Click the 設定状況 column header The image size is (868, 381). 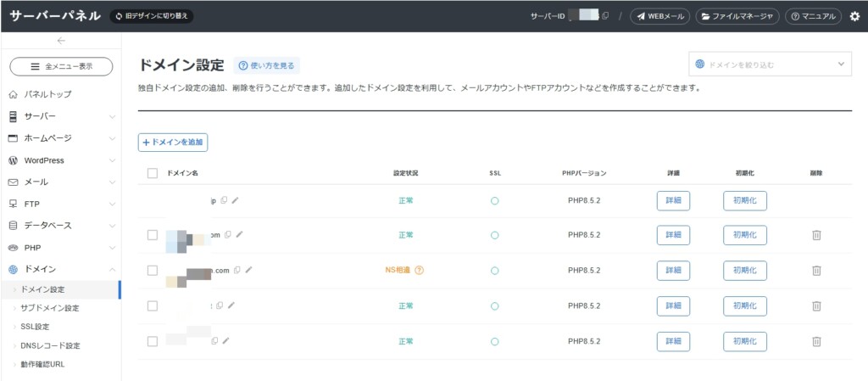coord(406,173)
